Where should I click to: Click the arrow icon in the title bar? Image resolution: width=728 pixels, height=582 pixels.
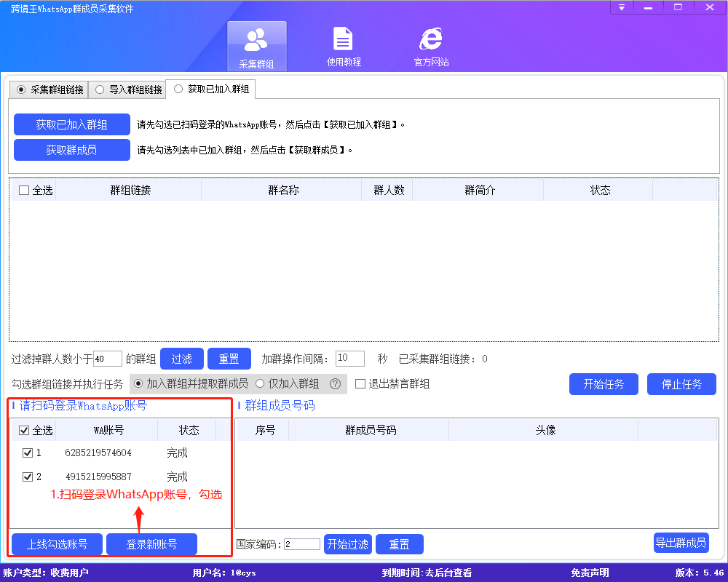[621, 7]
